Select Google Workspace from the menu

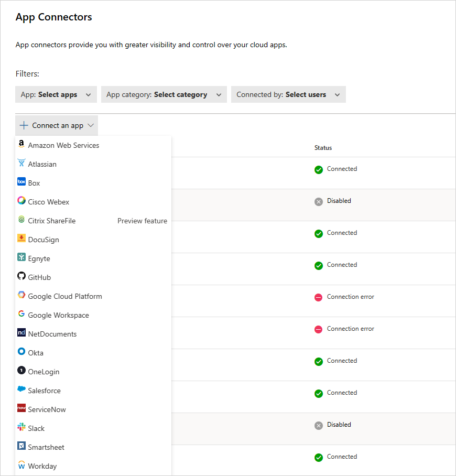coord(57,315)
